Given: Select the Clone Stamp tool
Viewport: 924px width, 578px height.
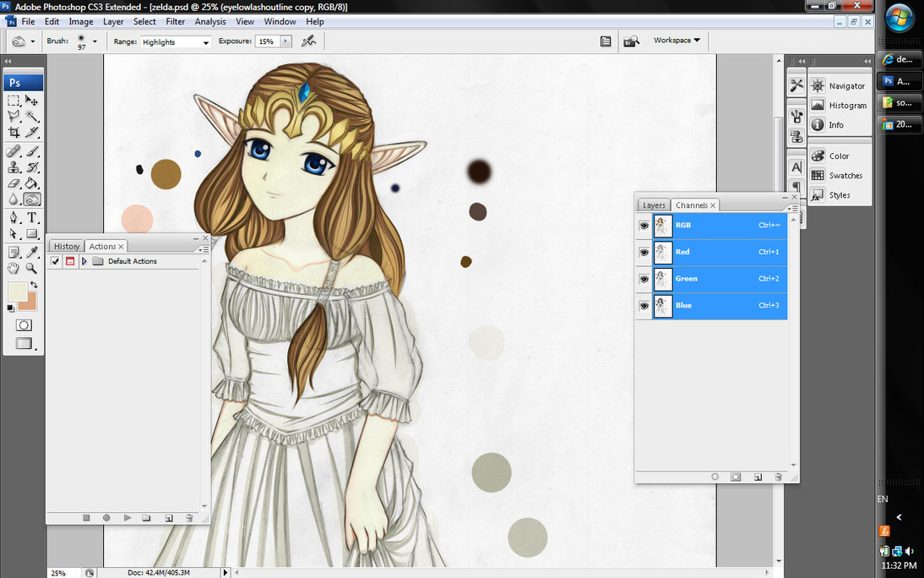Looking at the screenshot, I should point(14,167).
